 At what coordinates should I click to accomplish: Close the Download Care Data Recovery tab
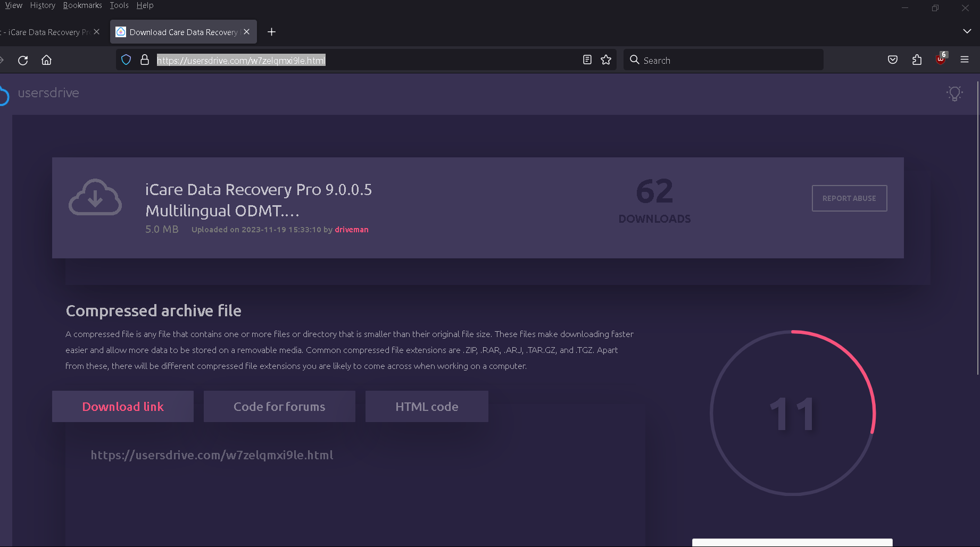tap(246, 32)
